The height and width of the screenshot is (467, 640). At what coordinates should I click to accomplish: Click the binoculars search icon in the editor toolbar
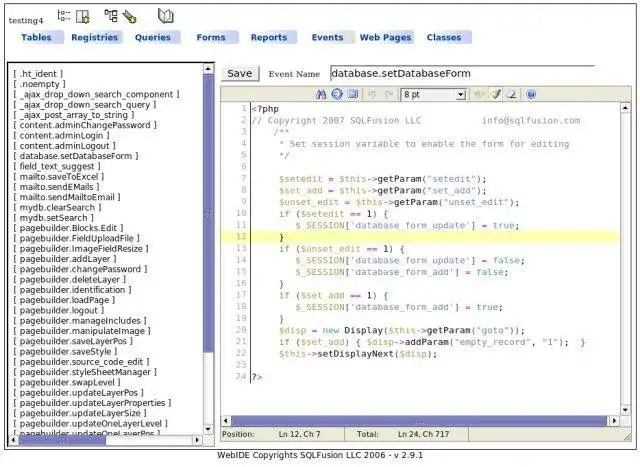coord(321,94)
